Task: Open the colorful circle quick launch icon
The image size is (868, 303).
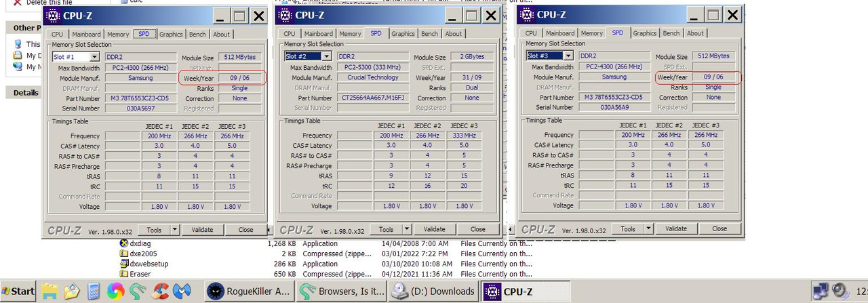Action: point(116,291)
